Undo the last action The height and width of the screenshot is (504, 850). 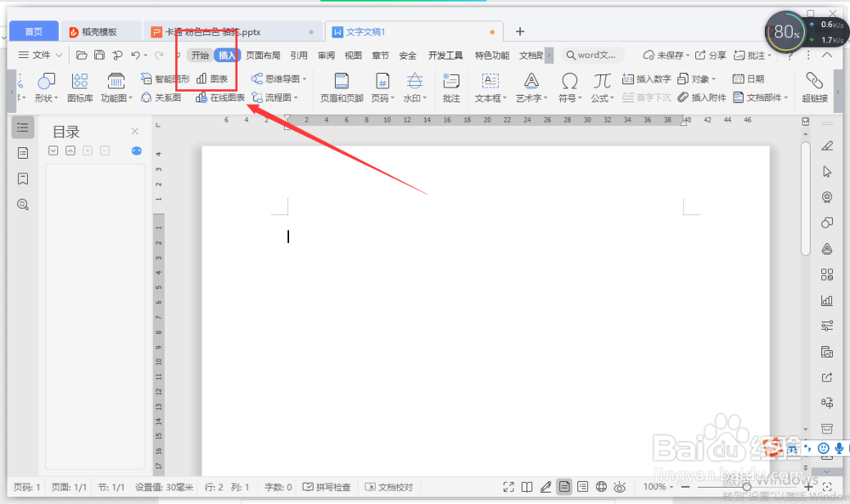pos(135,55)
